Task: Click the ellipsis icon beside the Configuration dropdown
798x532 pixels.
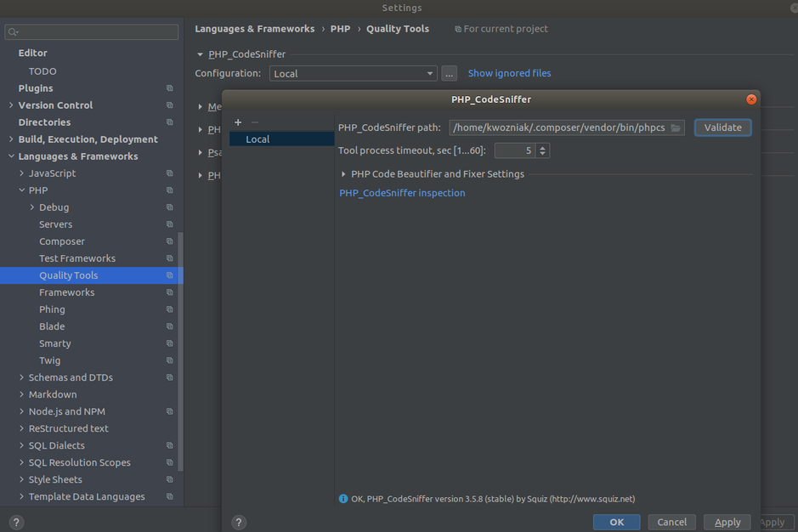Action: click(449, 73)
